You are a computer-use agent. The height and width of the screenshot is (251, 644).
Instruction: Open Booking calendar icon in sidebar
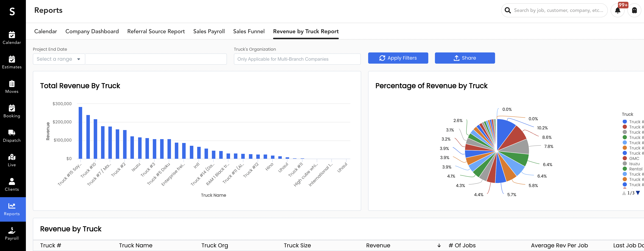[x=12, y=108]
